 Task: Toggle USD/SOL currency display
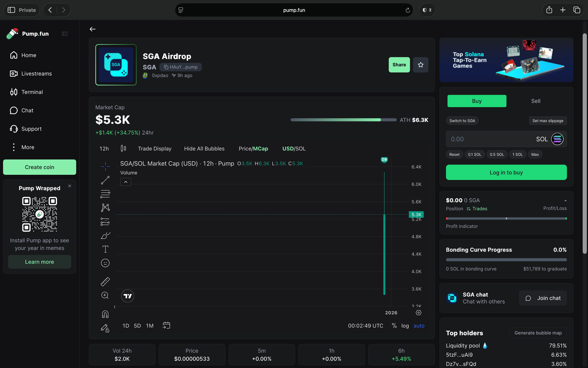[x=294, y=149]
